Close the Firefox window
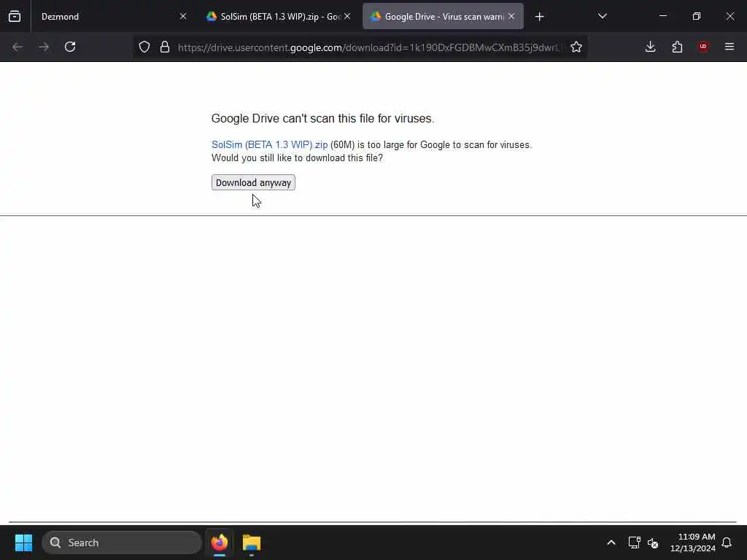747x560 pixels. tap(729, 16)
